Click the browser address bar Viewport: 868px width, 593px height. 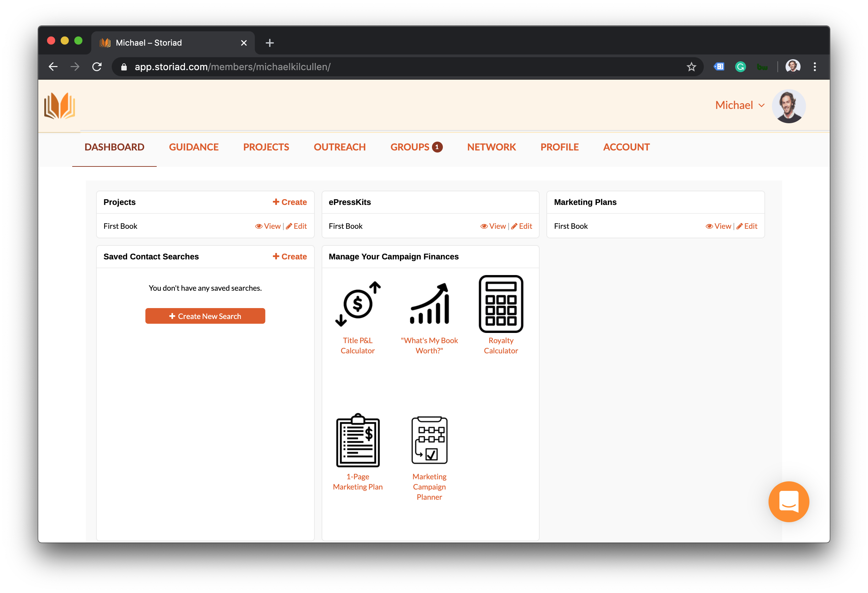373,67
